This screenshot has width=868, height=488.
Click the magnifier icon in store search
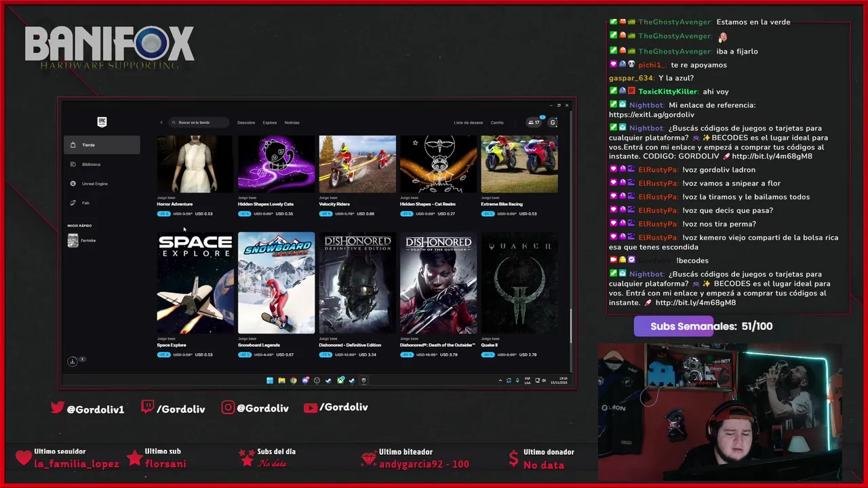coord(174,123)
